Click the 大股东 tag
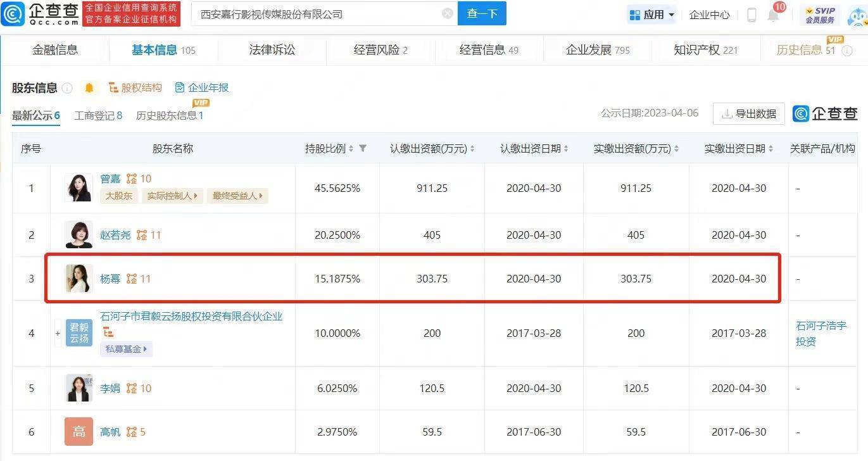 (x=119, y=196)
